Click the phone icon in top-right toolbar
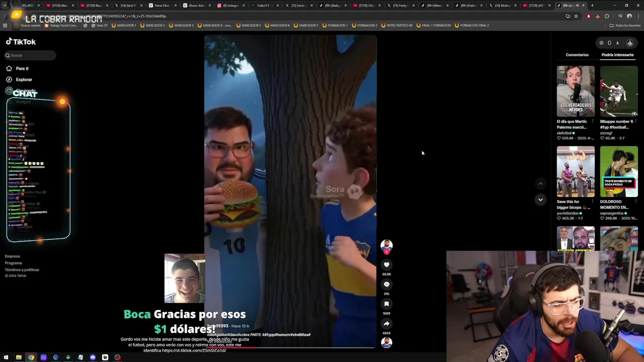Viewport: 644px width, 362px height. point(609,43)
